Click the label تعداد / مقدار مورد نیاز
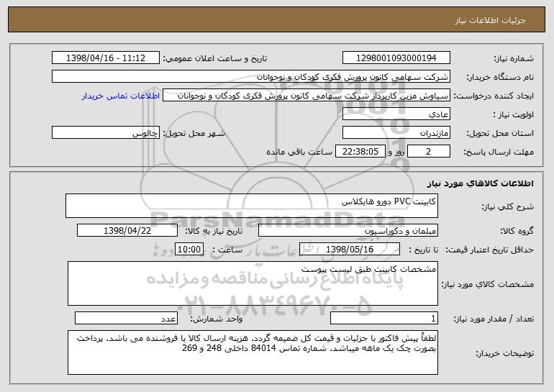The image size is (554, 392). click(x=494, y=319)
